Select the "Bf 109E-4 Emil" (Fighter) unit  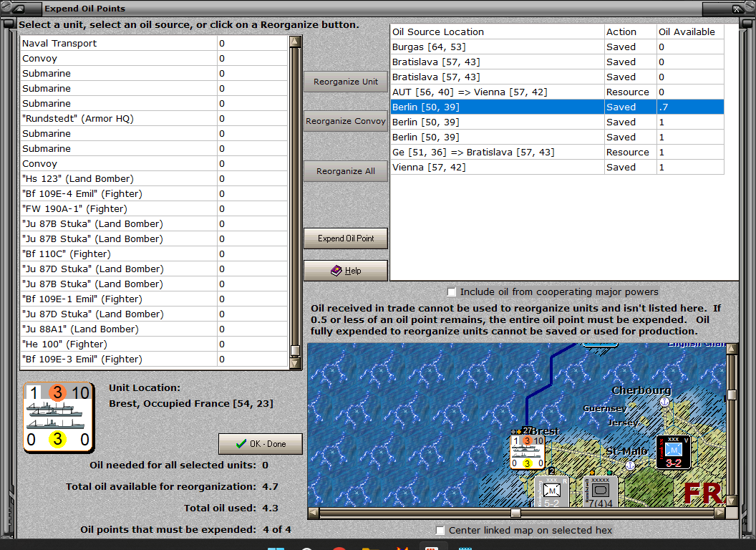pos(154,194)
